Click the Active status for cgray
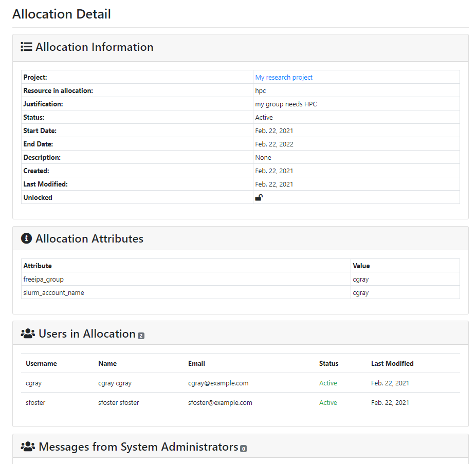The image size is (476, 464). (328, 383)
